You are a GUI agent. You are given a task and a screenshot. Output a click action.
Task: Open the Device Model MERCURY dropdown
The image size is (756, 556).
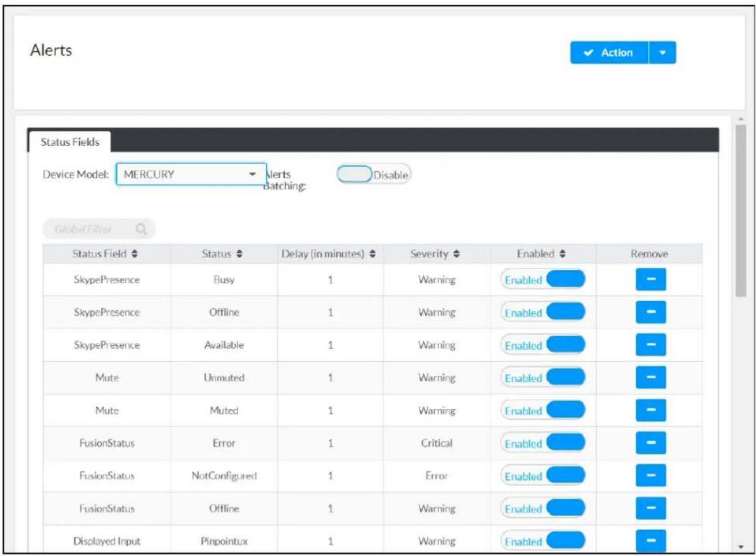[191, 174]
